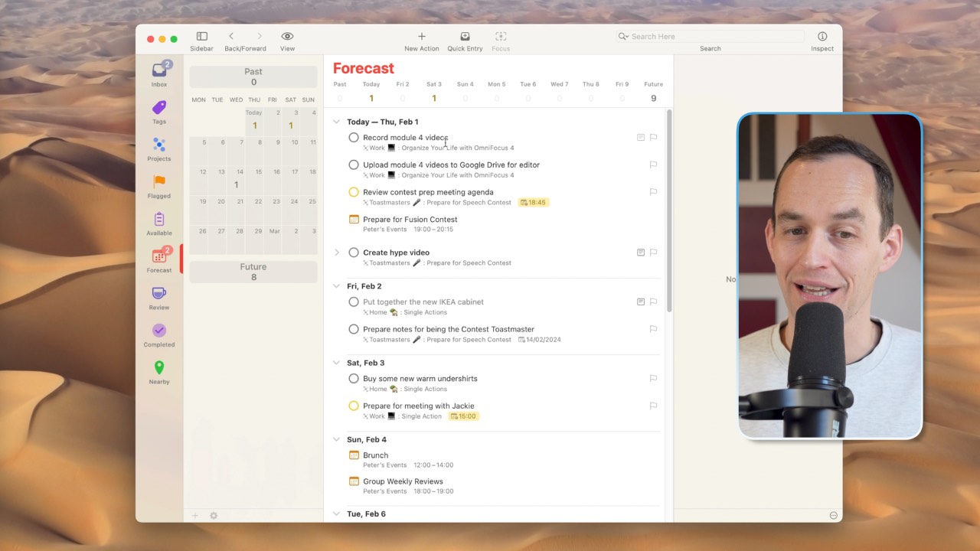Complete Record module 4 videos task
Image resolution: width=980 pixels, height=551 pixels.
[354, 138]
